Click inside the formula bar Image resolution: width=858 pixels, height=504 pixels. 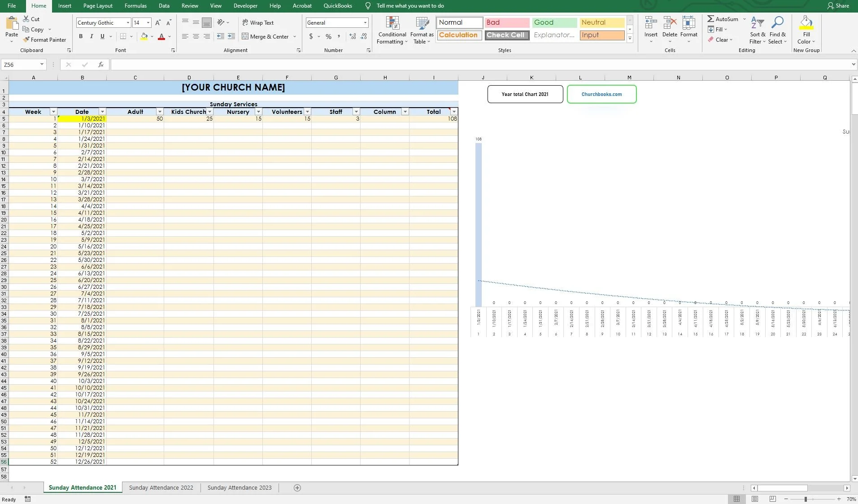click(314, 64)
